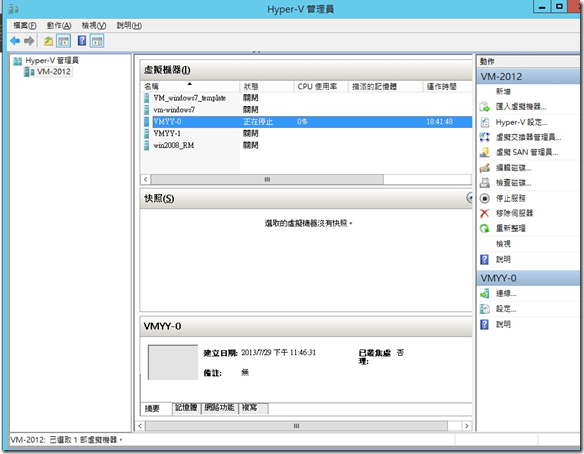The height and width of the screenshot is (454, 584).
Task: Switch to the 網路功能 (Networking) tab
Action: tap(219, 408)
